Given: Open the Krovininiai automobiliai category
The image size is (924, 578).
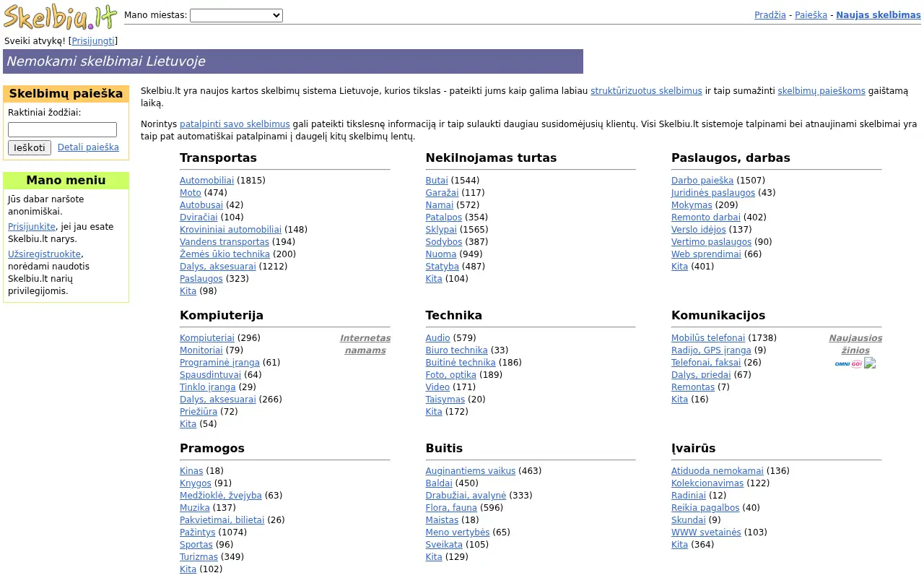Looking at the screenshot, I should tap(230, 230).
